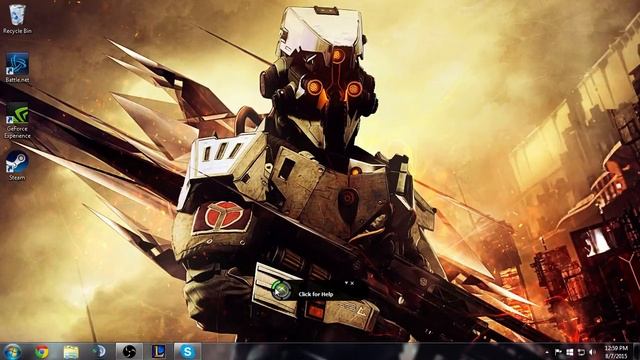Open the network status tray icon

(581, 351)
